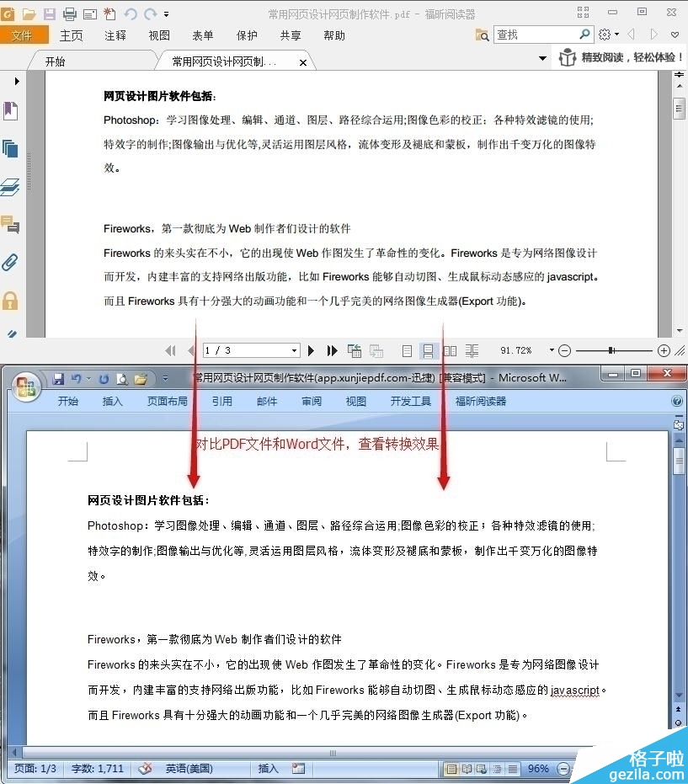688x784 pixels.
Task: Open layers panel in Foxit sidebar
Action: click(x=10, y=187)
